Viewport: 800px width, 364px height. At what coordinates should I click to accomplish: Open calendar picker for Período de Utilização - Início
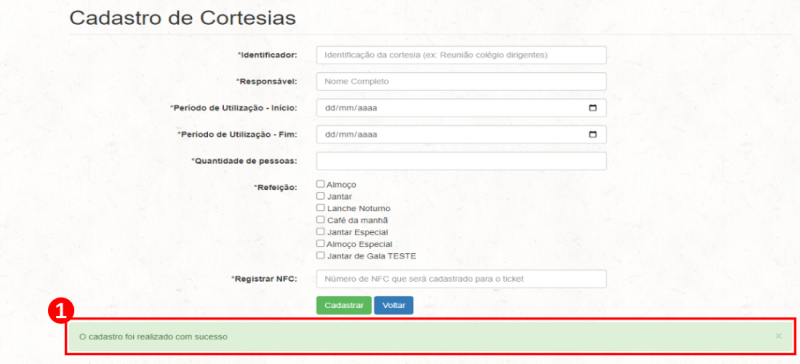(x=592, y=108)
